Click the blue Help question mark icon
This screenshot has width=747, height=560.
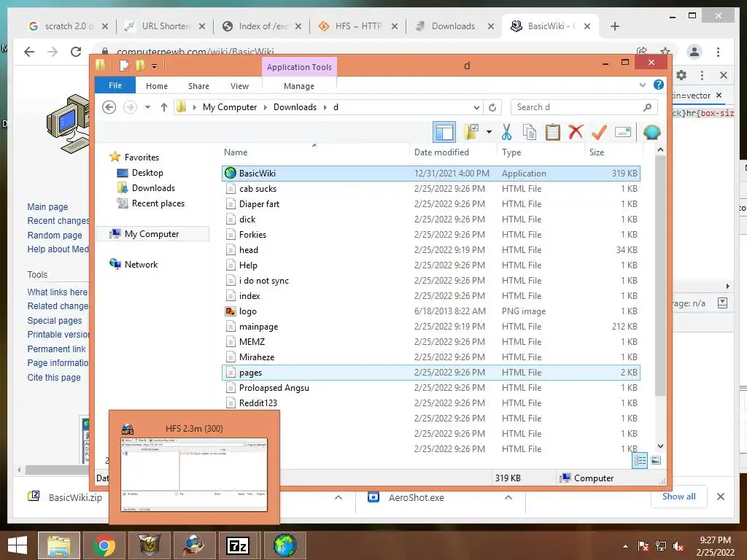(659, 85)
